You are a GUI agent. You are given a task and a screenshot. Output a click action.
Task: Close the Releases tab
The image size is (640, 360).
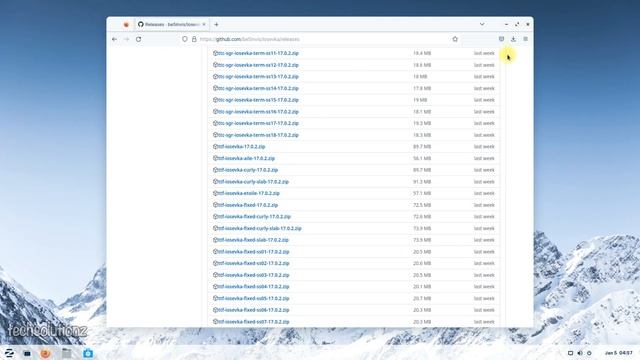tap(204, 24)
